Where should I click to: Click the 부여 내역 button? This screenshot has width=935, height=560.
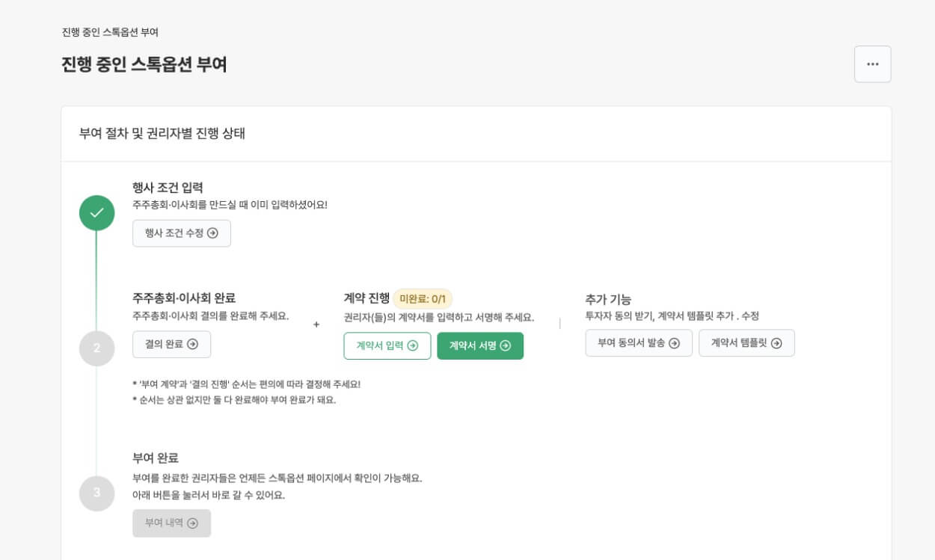172,523
